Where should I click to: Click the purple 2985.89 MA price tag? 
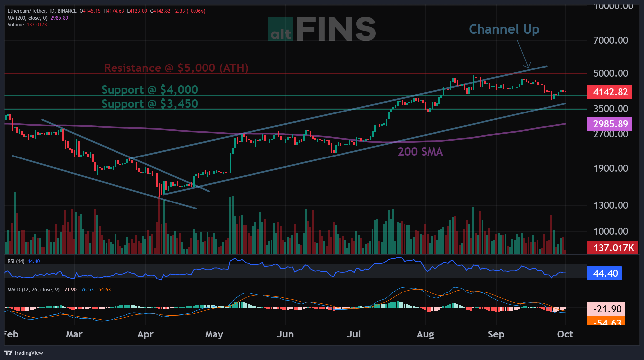pyautogui.click(x=609, y=124)
